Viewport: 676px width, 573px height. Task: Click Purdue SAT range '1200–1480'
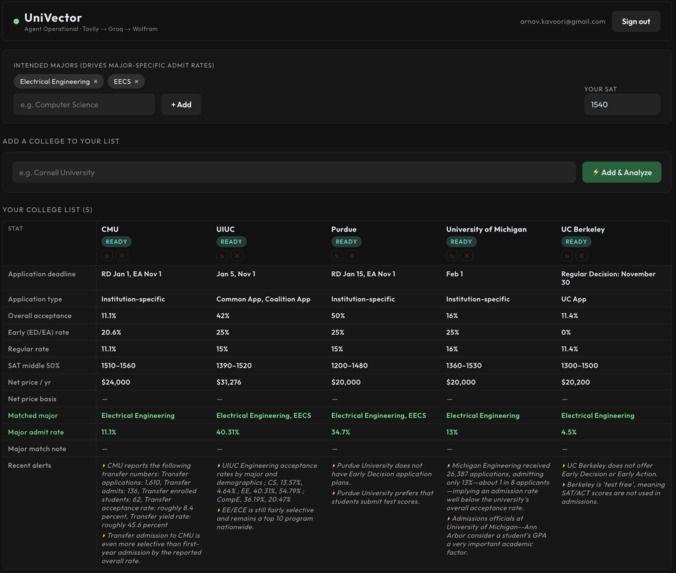[350, 366]
